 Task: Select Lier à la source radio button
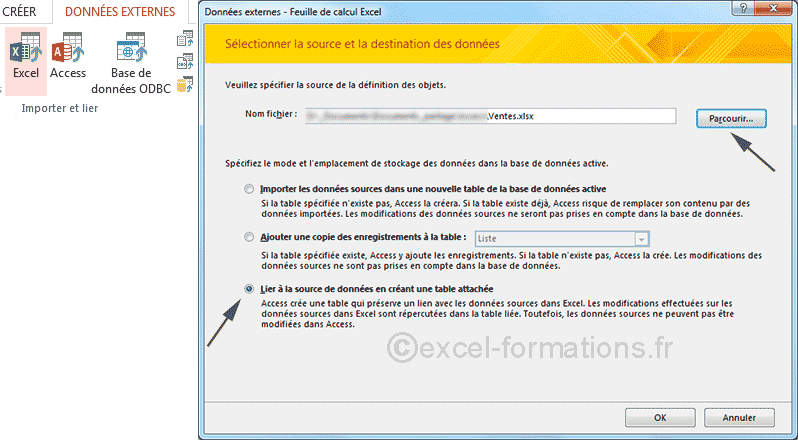point(249,288)
